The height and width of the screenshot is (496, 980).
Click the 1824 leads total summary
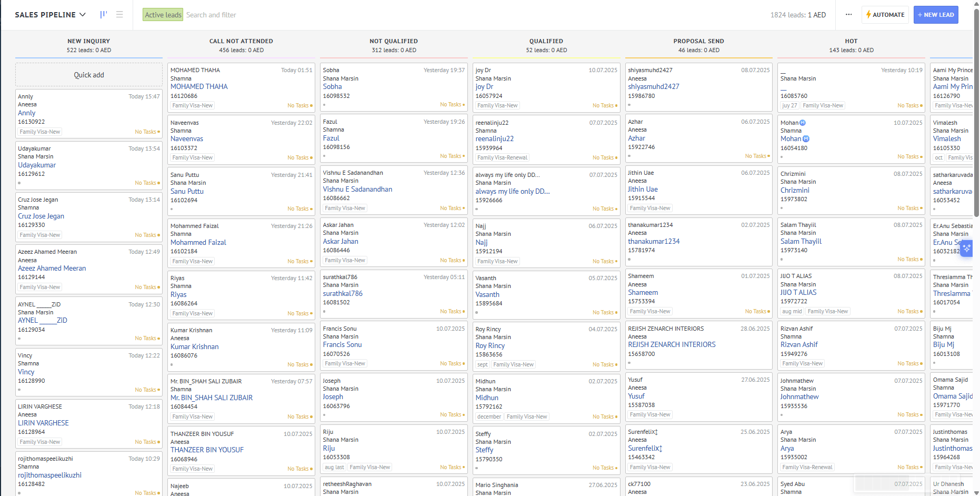pos(798,15)
